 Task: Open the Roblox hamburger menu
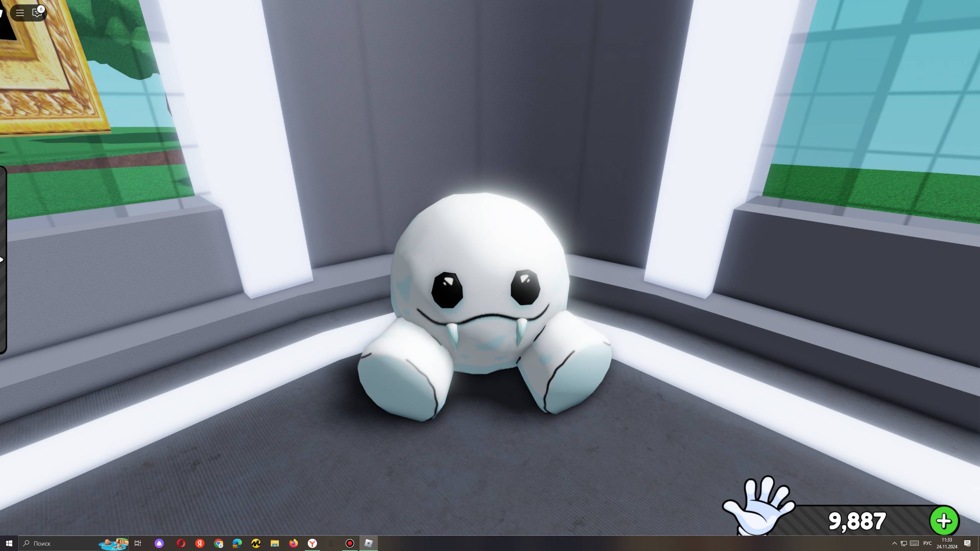20,13
